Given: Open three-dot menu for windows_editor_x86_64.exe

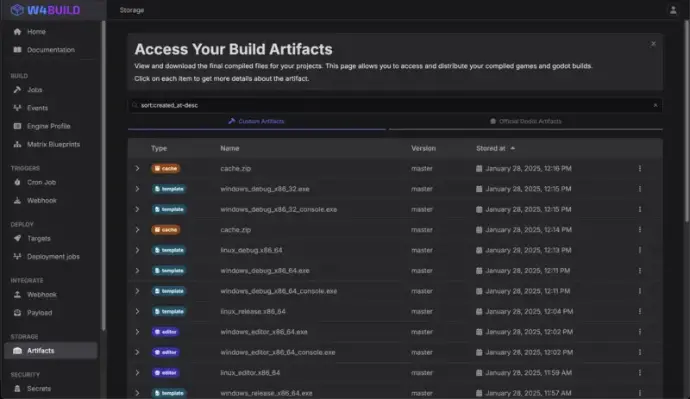Looking at the screenshot, I should pos(640,332).
